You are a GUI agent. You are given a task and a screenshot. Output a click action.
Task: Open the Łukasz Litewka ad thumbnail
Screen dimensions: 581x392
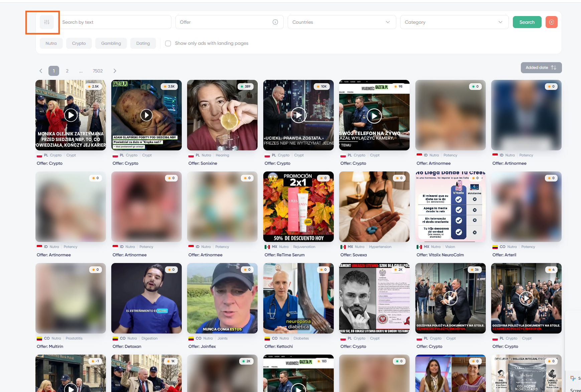point(374,298)
